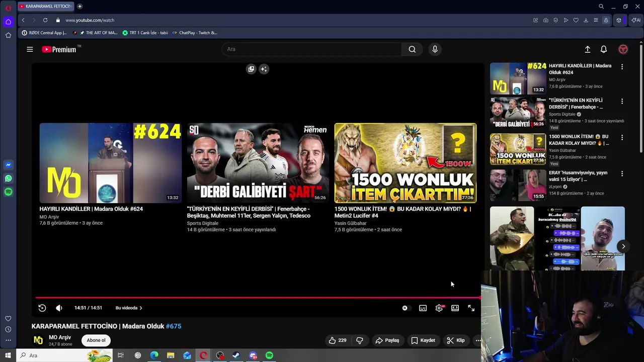Click the YouTube search magnifier button
This screenshot has height=362, width=644.
[412, 49]
